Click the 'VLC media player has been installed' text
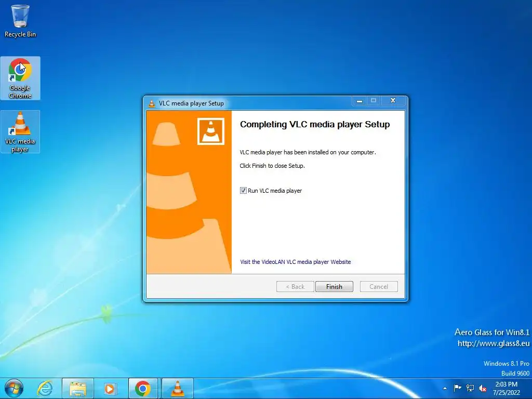The width and height of the screenshot is (532, 399). pyautogui.click(x=308, y=152)
